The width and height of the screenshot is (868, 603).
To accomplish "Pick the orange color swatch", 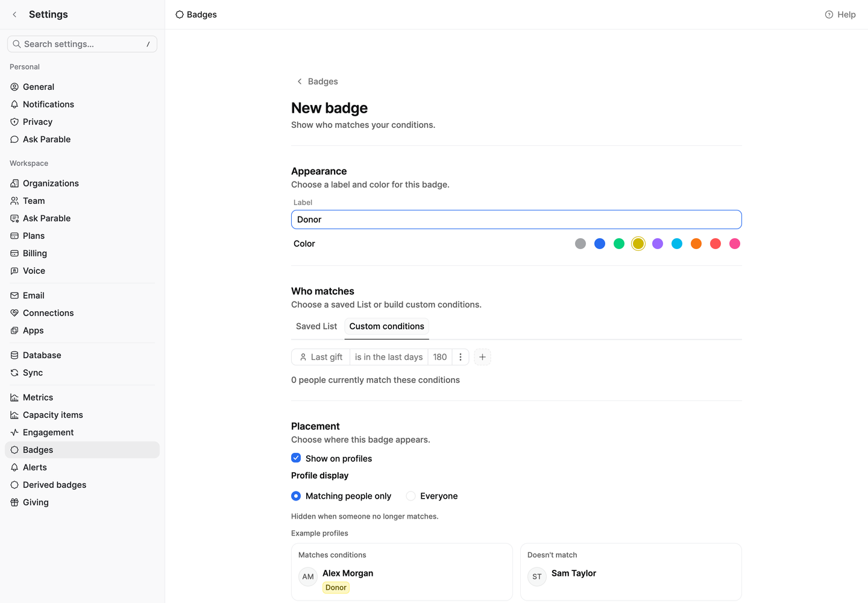I will [696, 244].
